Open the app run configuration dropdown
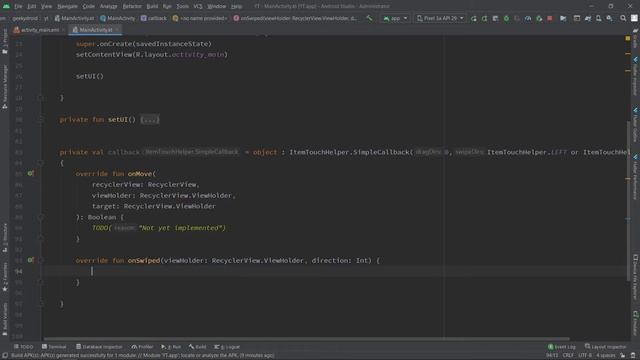The height and width of the screenshot is (360, 640). [x=395, y=18]
